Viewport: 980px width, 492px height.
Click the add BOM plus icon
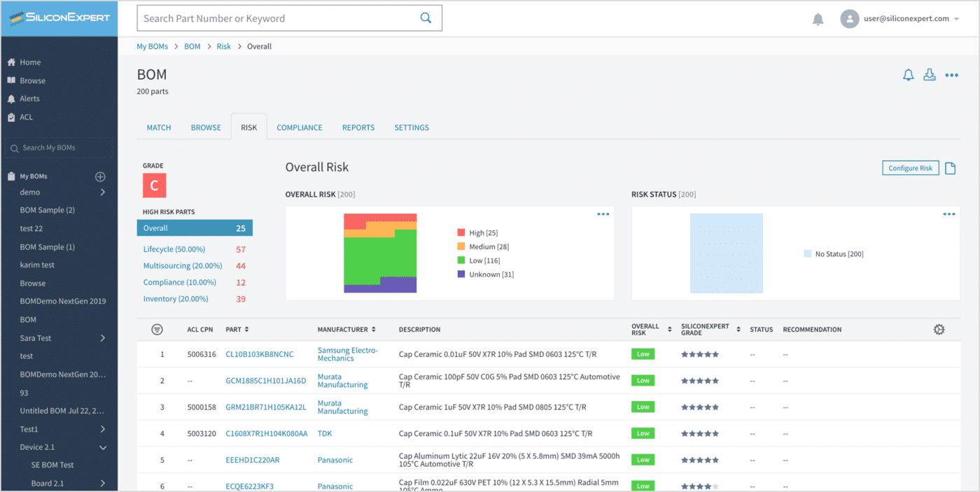100,176
